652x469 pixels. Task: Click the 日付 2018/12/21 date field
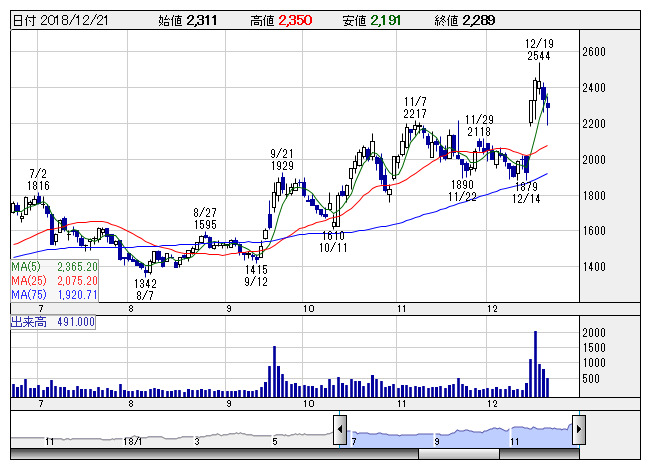(x=56, y=19)
